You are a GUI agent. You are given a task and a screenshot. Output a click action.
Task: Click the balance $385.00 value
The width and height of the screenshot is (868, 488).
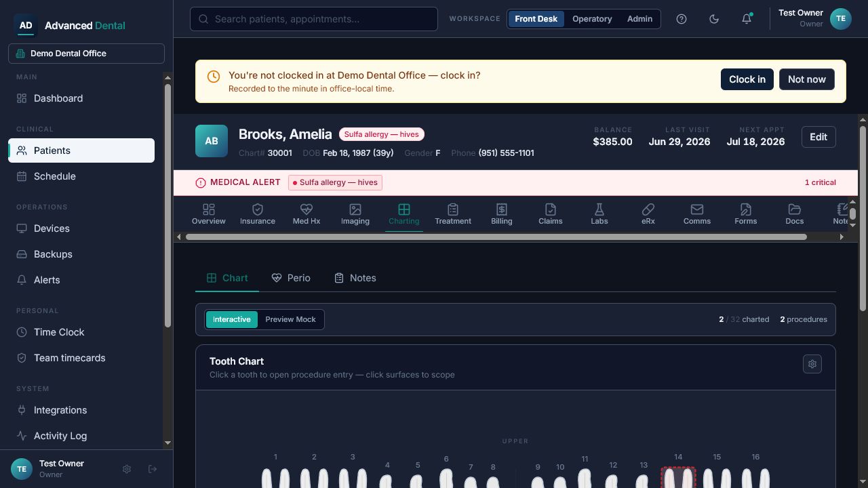[x=612, y=142]
